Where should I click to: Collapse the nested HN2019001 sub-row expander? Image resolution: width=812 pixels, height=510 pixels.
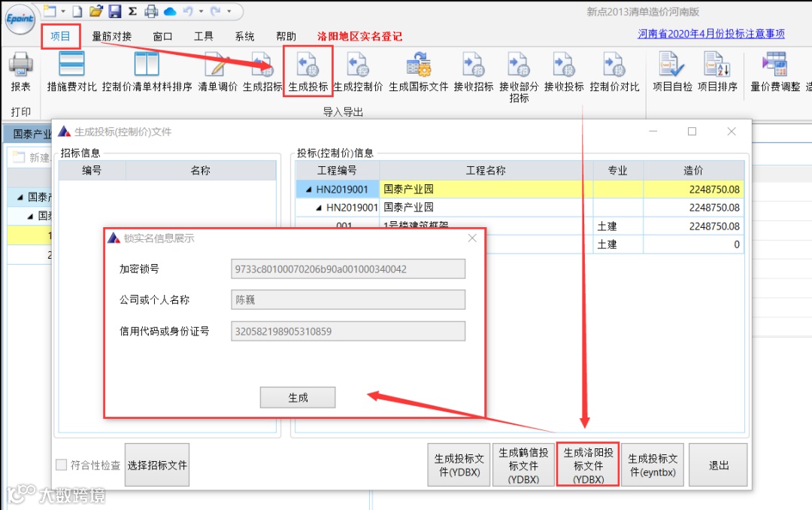click(x=319, y=208)
